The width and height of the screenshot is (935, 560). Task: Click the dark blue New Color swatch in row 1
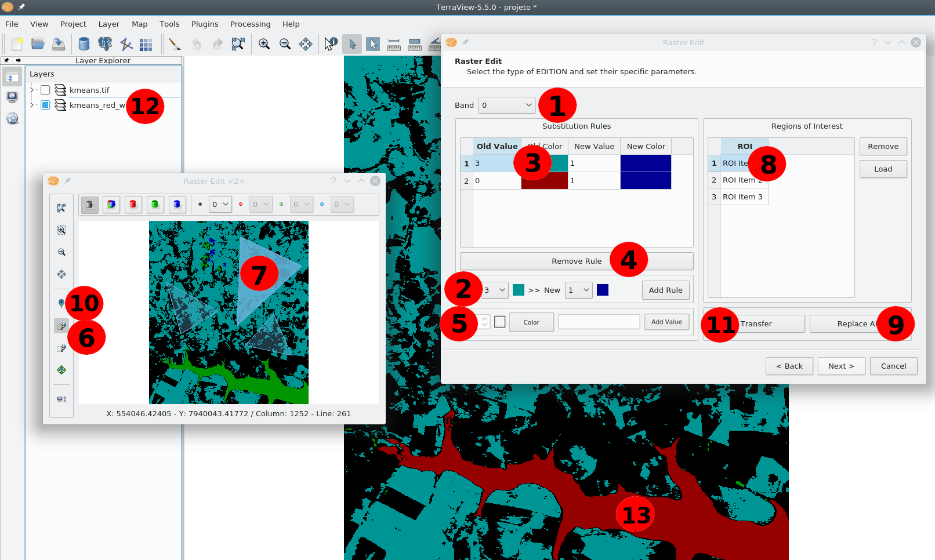click(x=646, y=163)
